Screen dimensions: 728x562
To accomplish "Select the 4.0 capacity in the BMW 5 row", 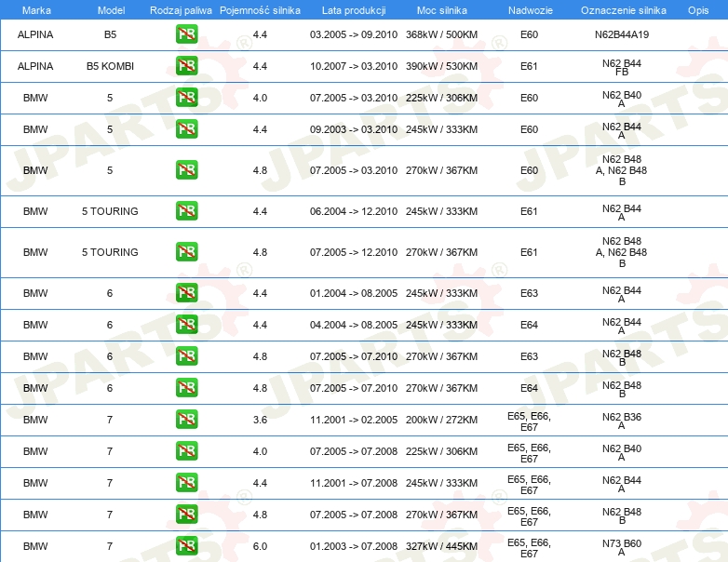I will point(260,98).
